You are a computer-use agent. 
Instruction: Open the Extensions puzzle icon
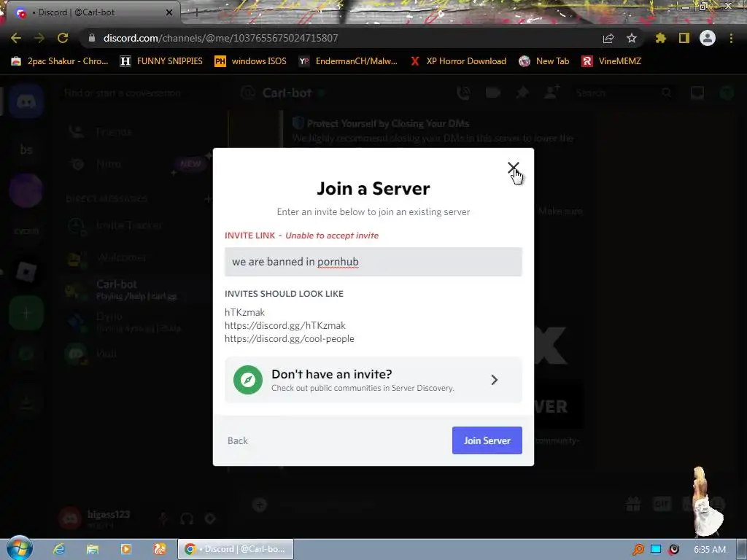tap(660, 38)
